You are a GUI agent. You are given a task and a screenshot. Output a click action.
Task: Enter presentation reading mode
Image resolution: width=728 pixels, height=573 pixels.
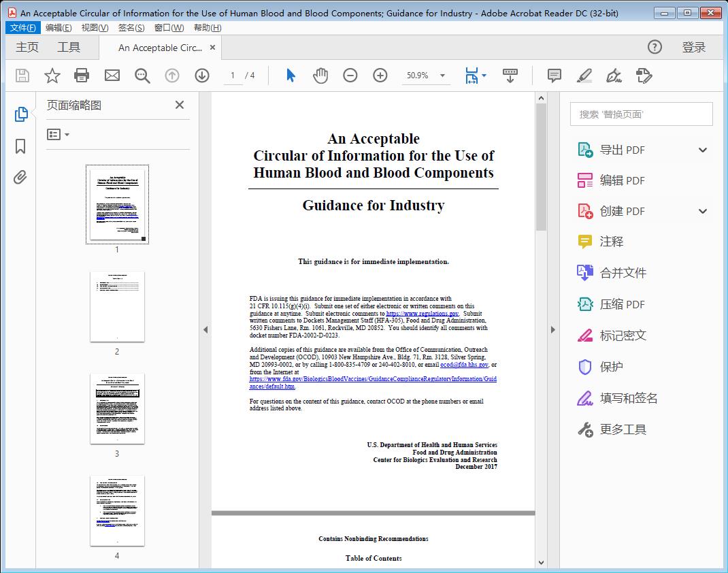coord(510,76)
